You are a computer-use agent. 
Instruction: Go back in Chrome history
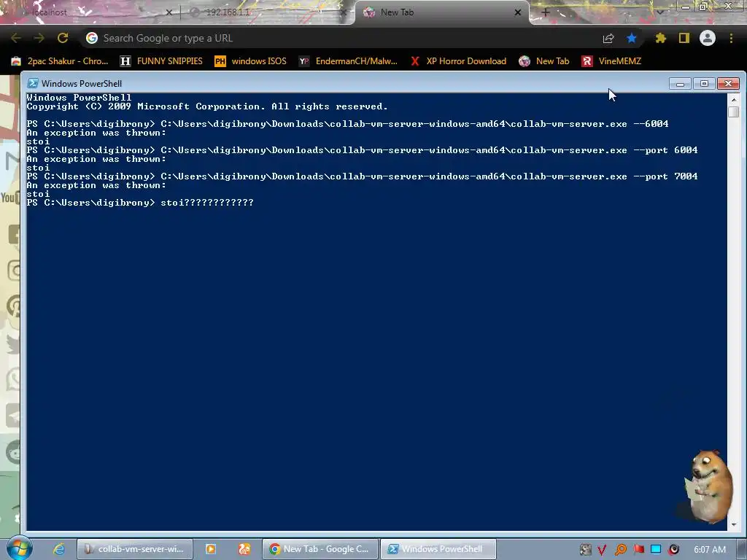tap(16, 38)
